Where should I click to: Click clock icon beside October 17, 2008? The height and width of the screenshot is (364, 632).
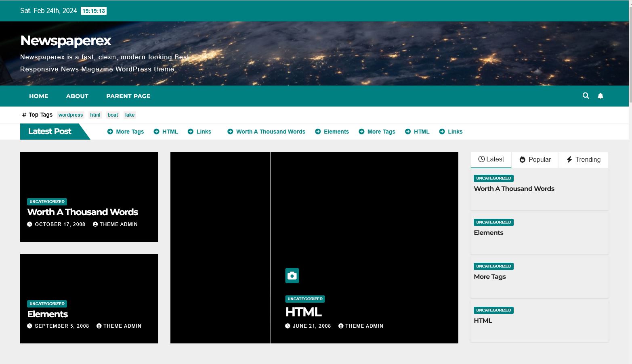tap(29, 224)
